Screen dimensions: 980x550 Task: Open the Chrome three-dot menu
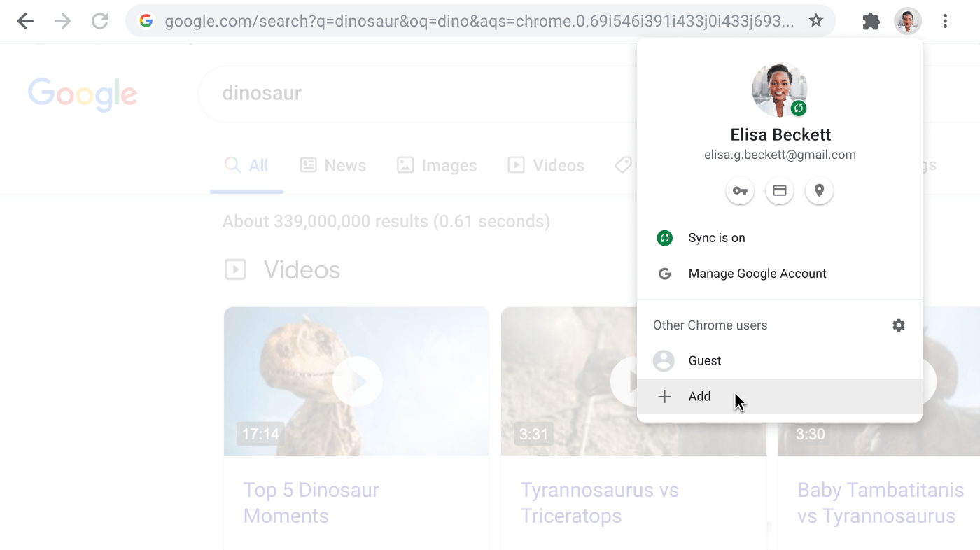point(945,21)
